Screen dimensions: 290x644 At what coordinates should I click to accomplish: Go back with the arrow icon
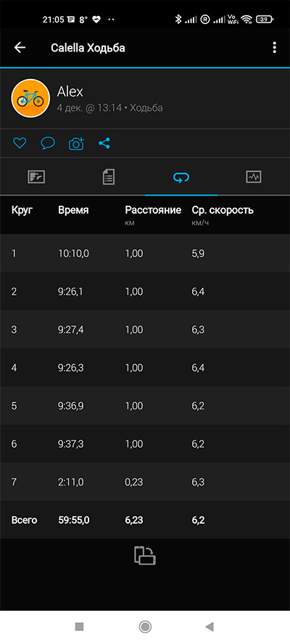(x=20, y=48)
